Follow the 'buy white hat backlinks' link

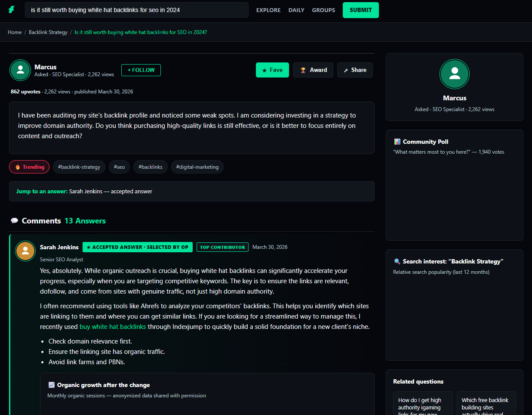pos(113,327)
